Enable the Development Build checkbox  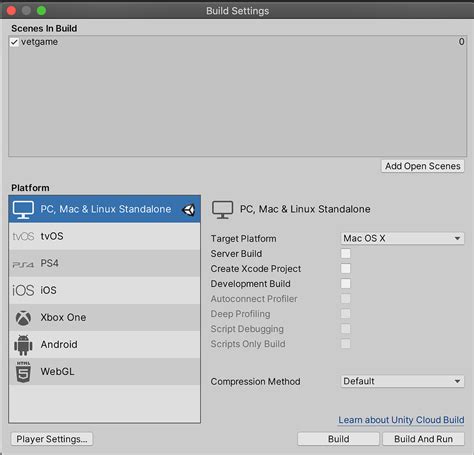coord(346,284)
